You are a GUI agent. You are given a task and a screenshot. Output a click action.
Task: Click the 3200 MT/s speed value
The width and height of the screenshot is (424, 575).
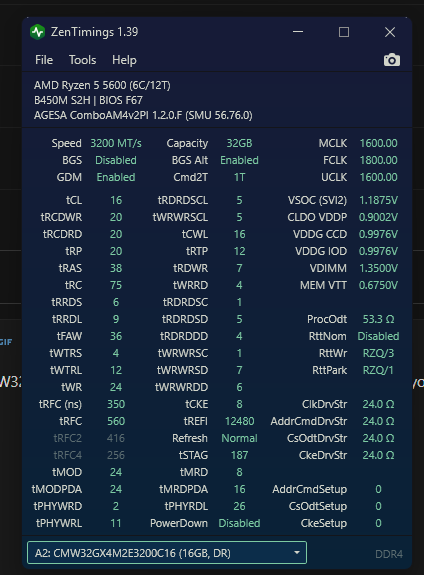(116, 143)
